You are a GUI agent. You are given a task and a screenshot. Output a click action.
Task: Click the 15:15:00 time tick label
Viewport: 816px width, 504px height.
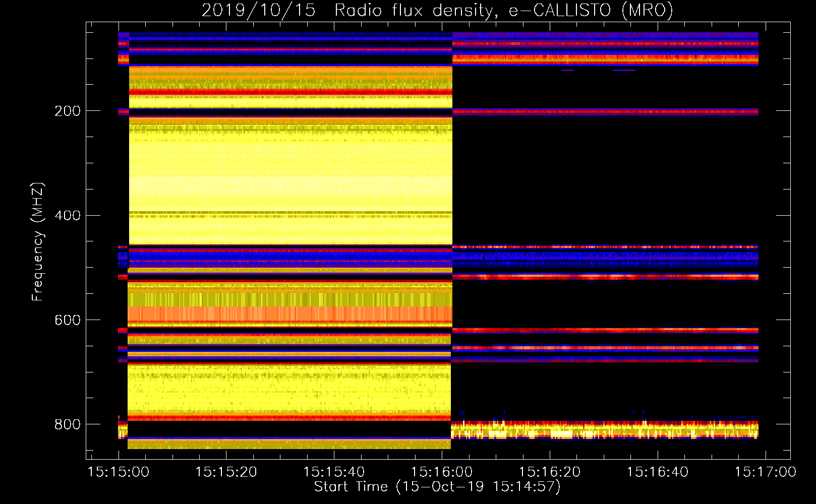click(x=118, y=472)
